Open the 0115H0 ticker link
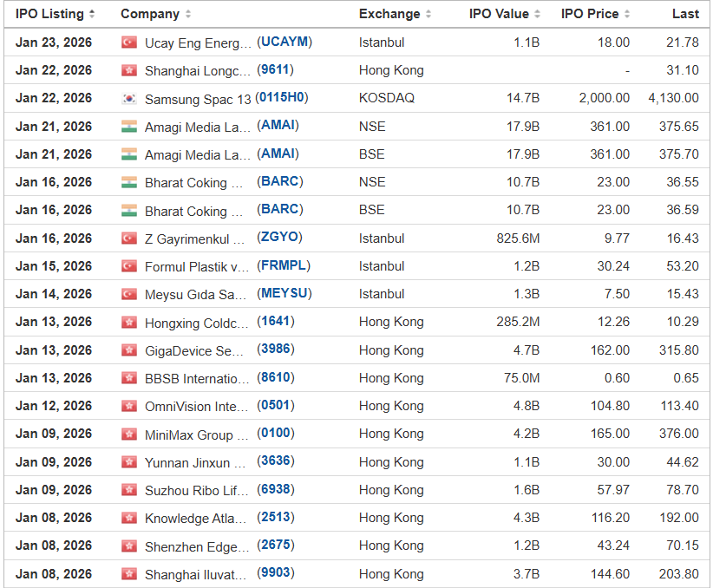The width and height of the screenshot is (713, 588). pyautogui.click(x=282, y=97)
